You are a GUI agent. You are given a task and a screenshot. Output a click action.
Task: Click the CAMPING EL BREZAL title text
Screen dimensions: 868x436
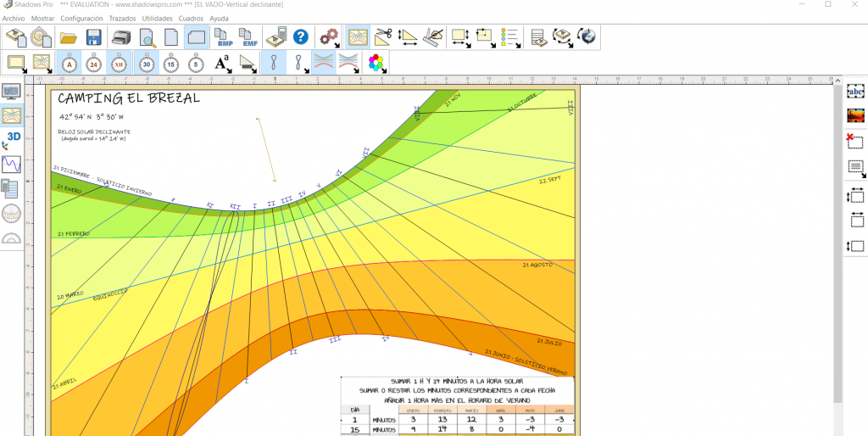[129, 98]
